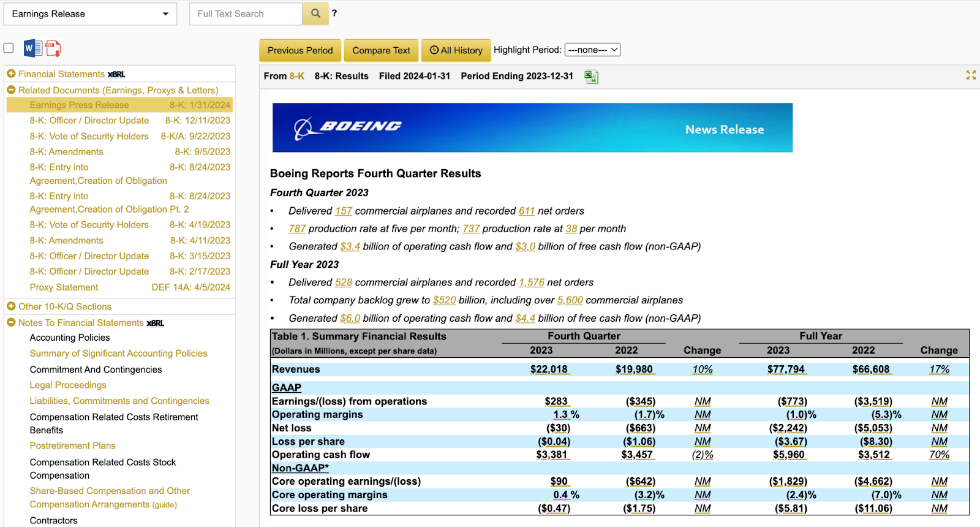Viewport: 980px width, 527px height.
Task: Click the $3.4 operating cash flow link
Action: click(x=350, y=246)
